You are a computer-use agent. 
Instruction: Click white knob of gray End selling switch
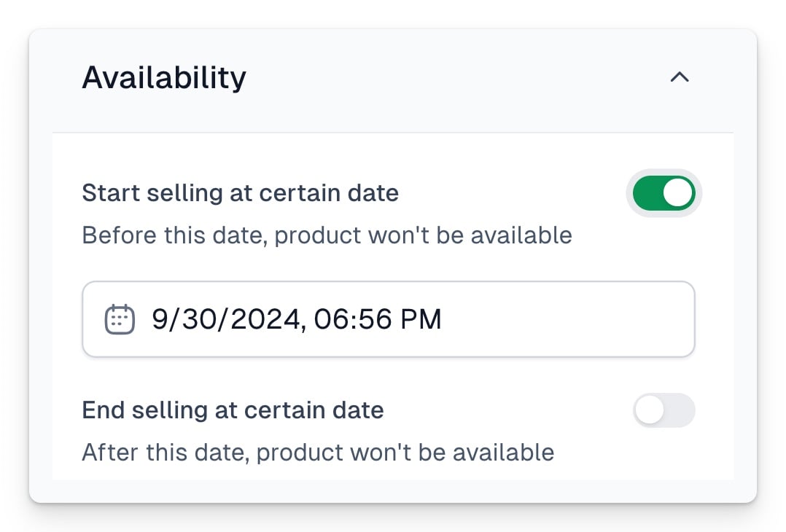(x=650, y=410)
